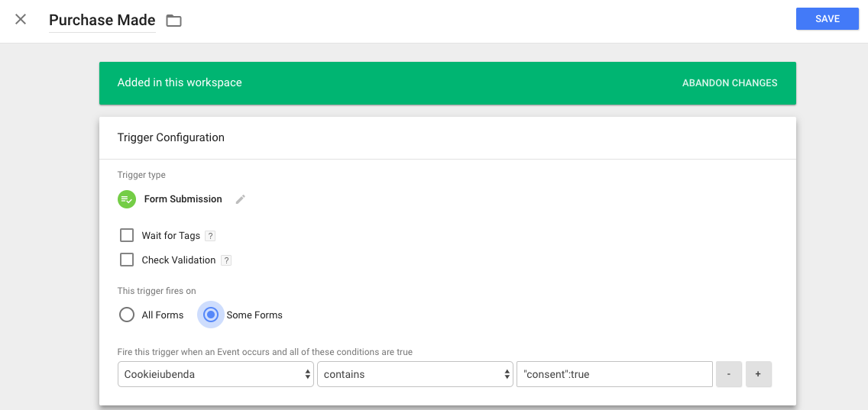This screenshot has height=410, width=868.
Task: Expand the "contains" operator dropdown
Action: point(414,374)
